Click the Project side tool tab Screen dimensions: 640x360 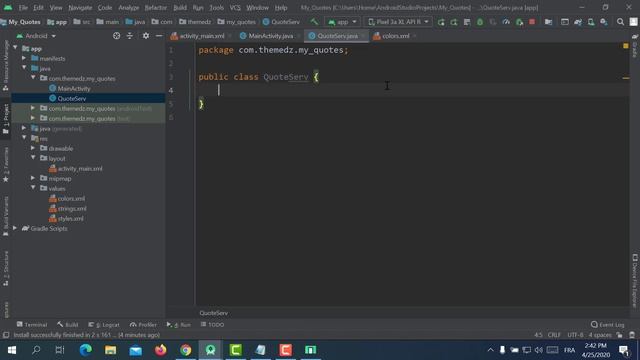[6, 118]
